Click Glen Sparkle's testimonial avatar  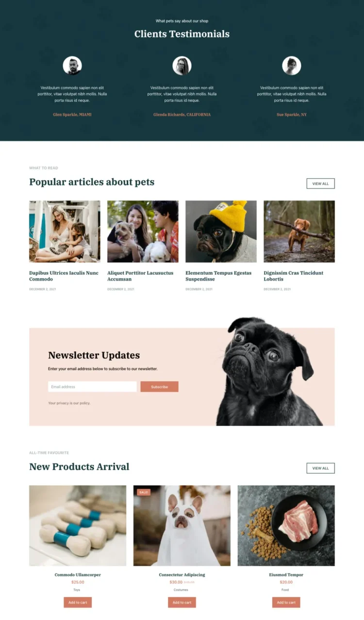point(72,66)
